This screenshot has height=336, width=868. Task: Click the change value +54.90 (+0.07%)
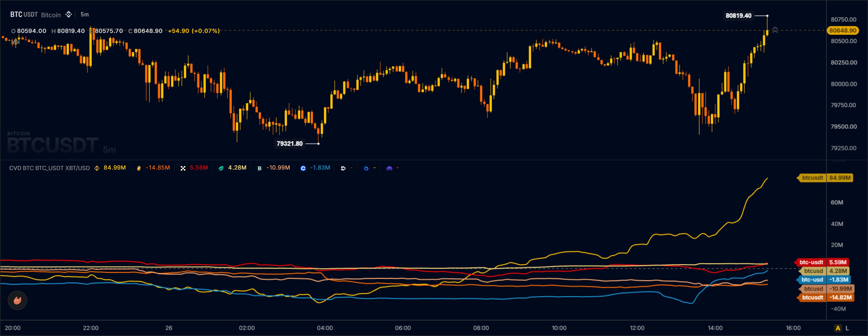click(x=194, y=31)
